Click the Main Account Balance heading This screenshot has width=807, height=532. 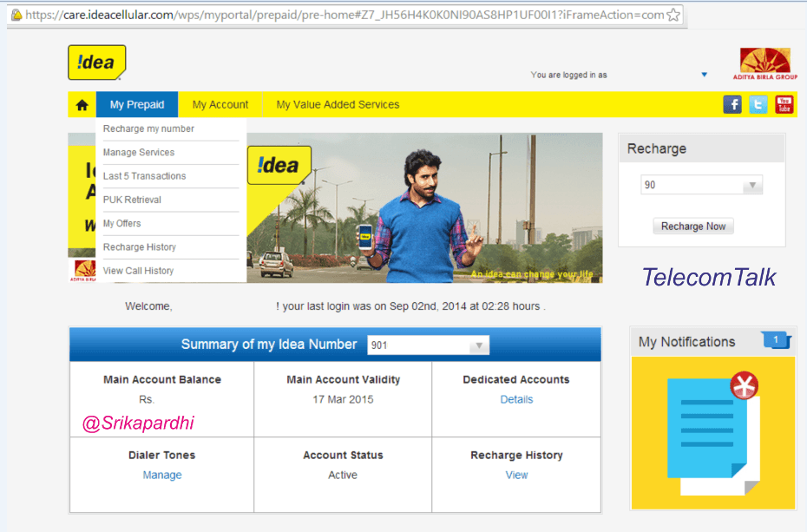coord(162,380)
